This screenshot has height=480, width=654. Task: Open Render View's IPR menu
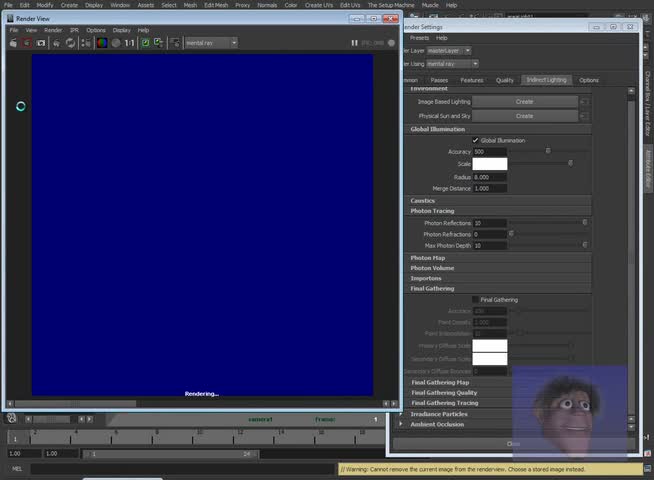(x=74, y=30)
